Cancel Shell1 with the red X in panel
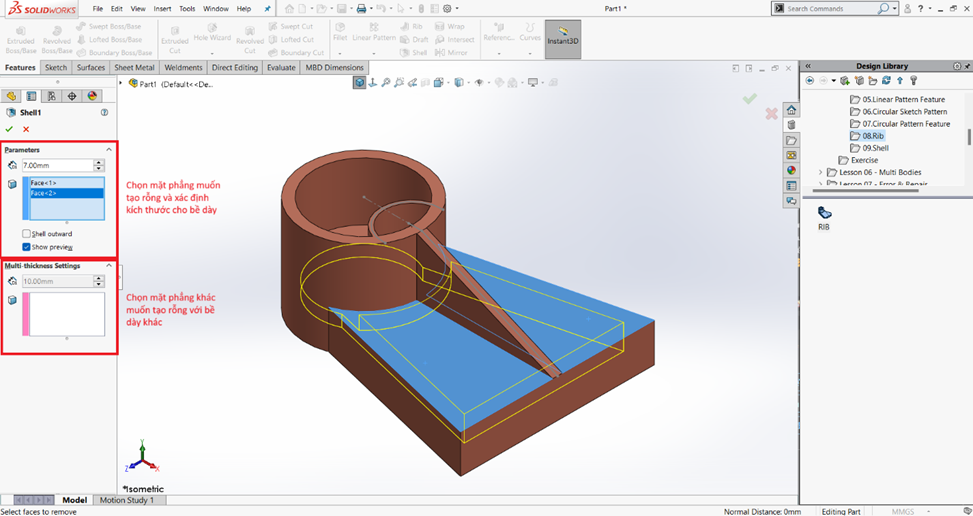The image size is (973, 516). [x=26, y=129]
